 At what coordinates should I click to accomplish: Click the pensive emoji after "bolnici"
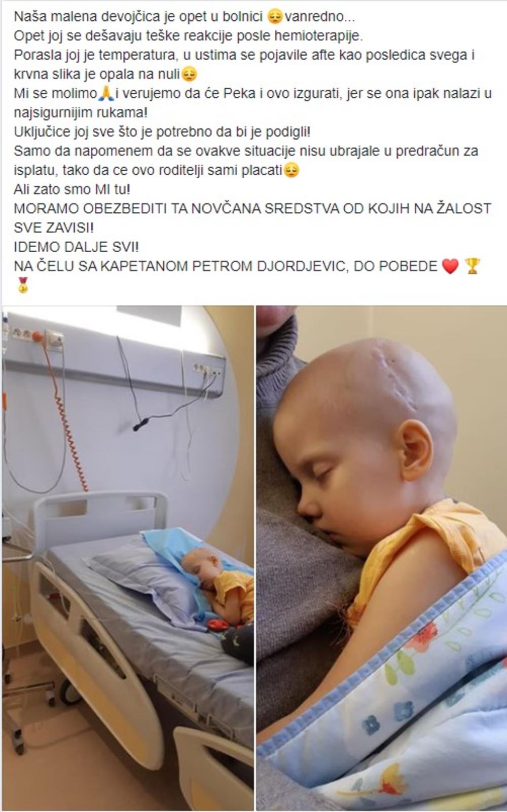click(274, 17)
